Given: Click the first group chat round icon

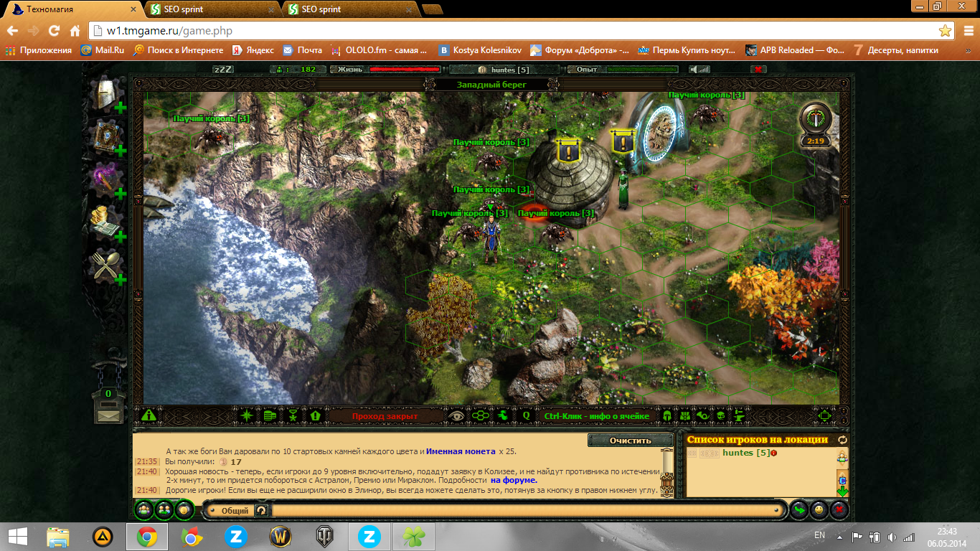Looking at the screenshot, I should [146, 509].
